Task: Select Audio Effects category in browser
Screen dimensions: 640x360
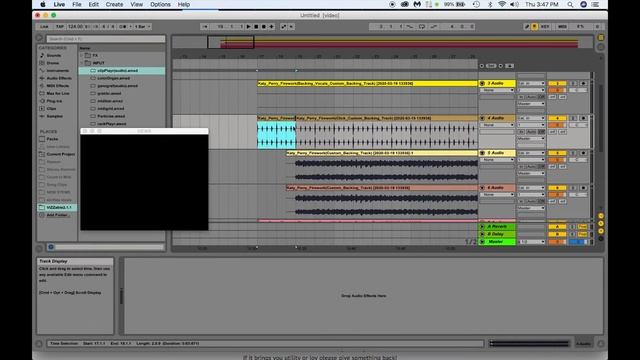Action: point(59,78)
